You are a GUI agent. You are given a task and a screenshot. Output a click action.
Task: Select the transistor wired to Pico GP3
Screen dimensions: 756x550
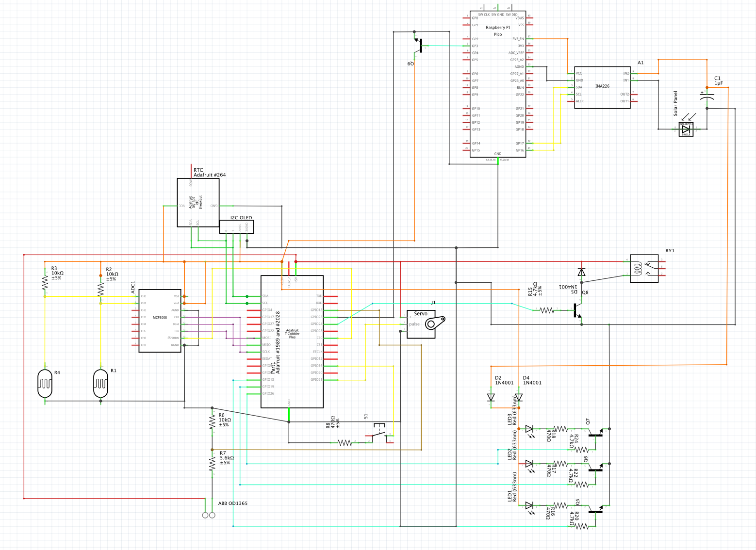pos(419,46)
